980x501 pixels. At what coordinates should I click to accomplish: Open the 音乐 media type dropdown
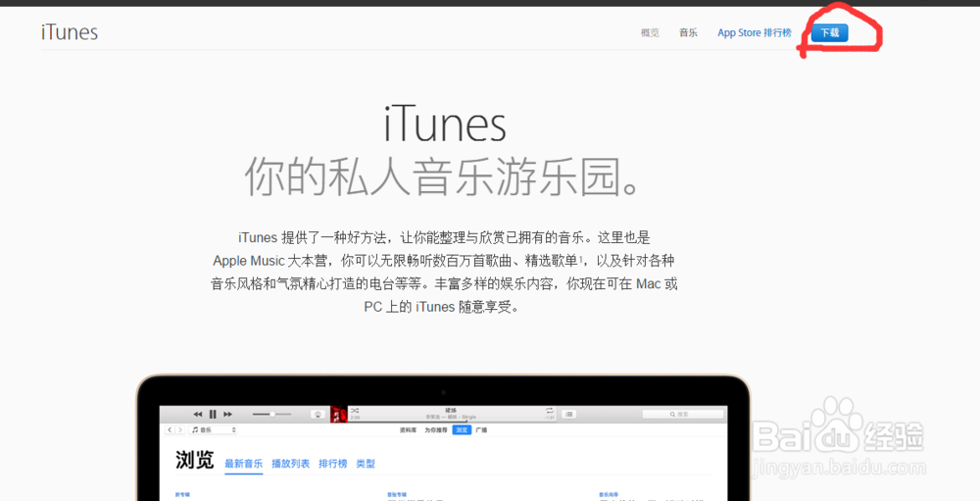(x=214, y=429)
